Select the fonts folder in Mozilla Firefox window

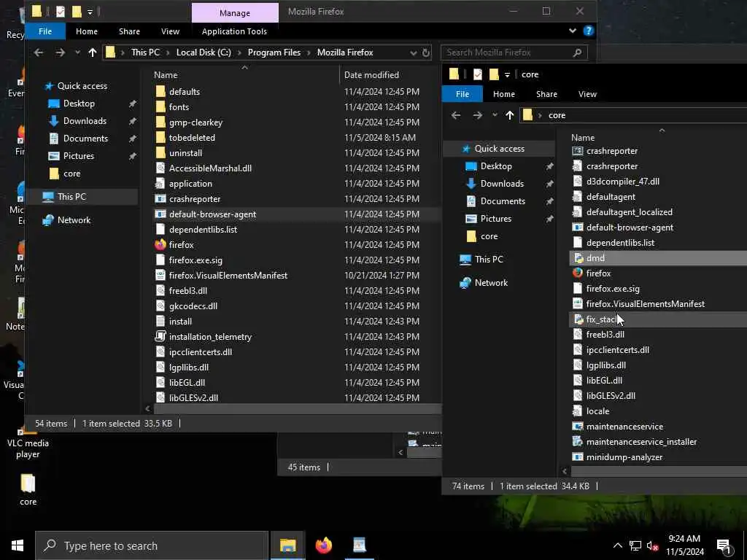179,107
